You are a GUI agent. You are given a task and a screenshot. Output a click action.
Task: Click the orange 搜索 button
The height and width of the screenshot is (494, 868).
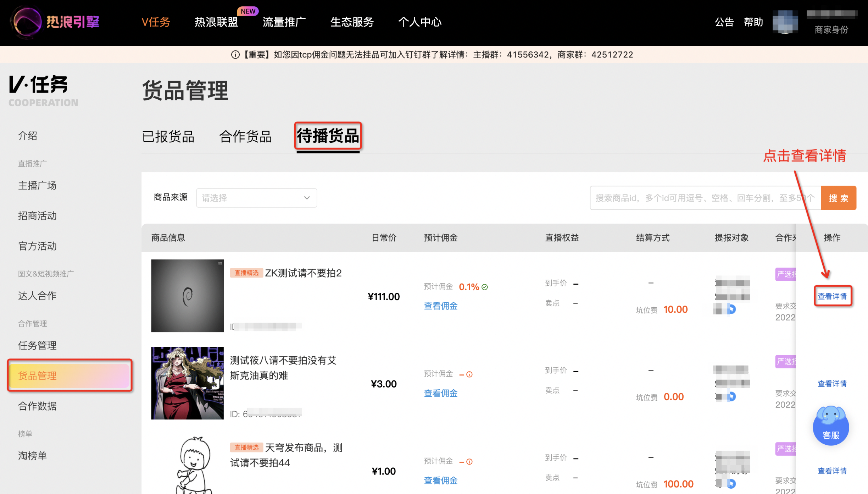[839, 198]
